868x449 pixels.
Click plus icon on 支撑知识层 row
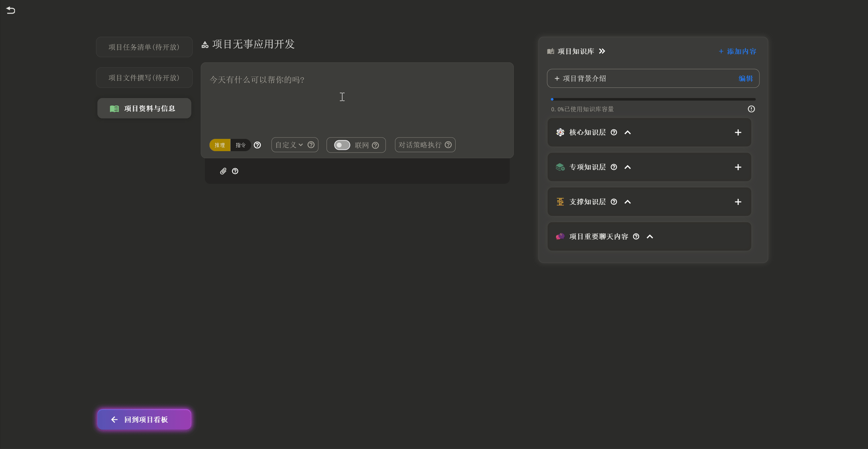pyautogui.click(x=738, y=202)
